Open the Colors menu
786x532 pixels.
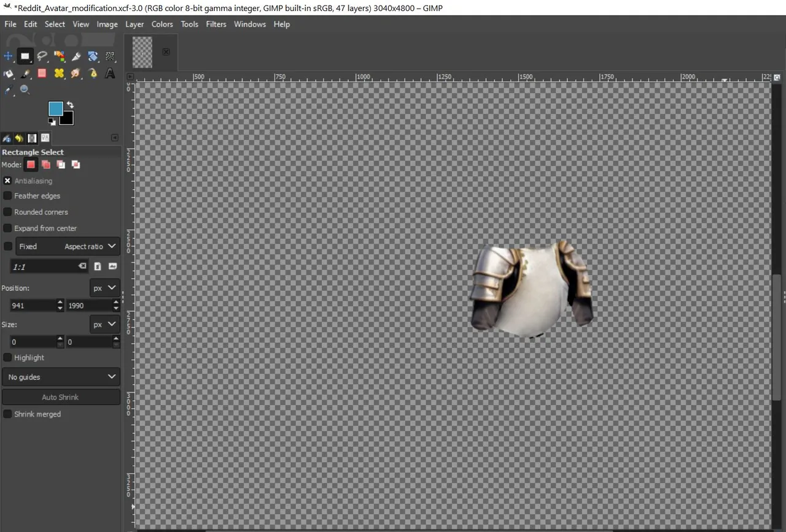pos(162,24)
